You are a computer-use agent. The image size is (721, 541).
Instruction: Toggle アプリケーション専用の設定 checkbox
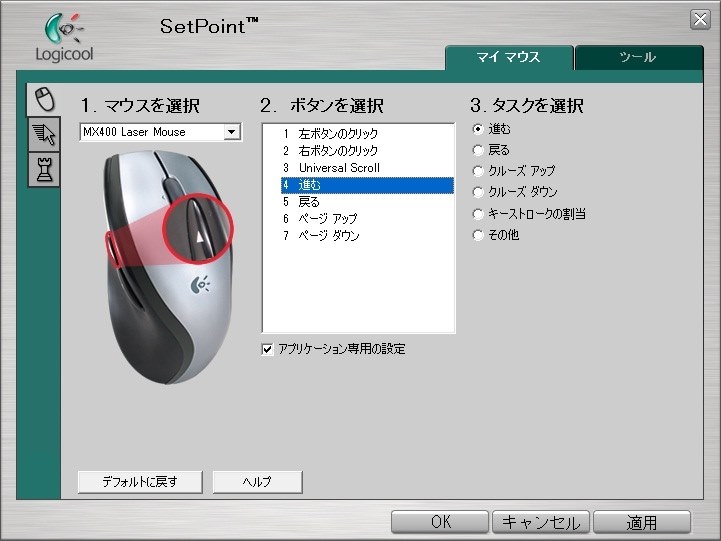(x=267, y=349)
